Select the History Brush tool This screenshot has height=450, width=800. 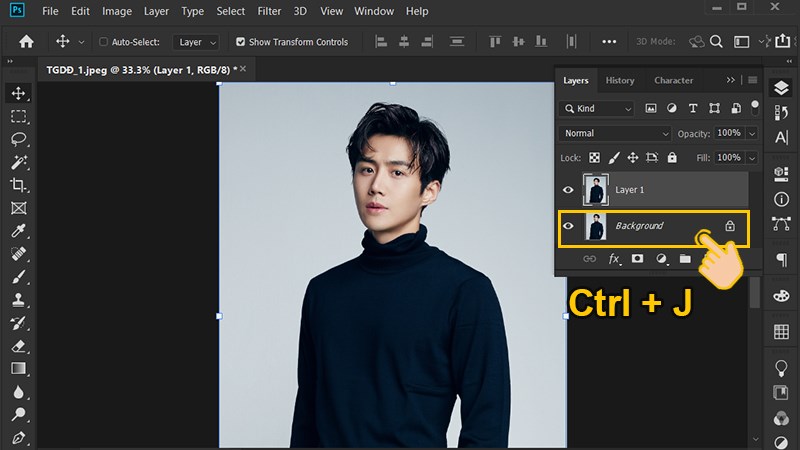[18, 323]
